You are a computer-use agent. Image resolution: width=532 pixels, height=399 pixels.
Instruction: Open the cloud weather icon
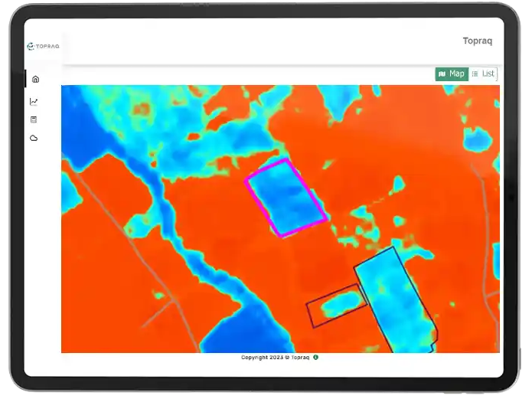[34, 139]
